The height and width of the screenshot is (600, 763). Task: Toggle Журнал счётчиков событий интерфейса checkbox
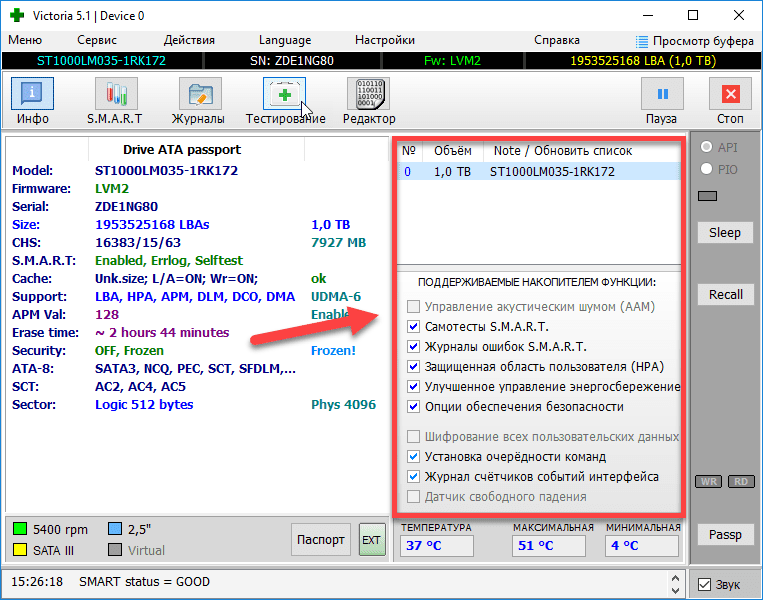pyautogui.click(x=413, y=476)
